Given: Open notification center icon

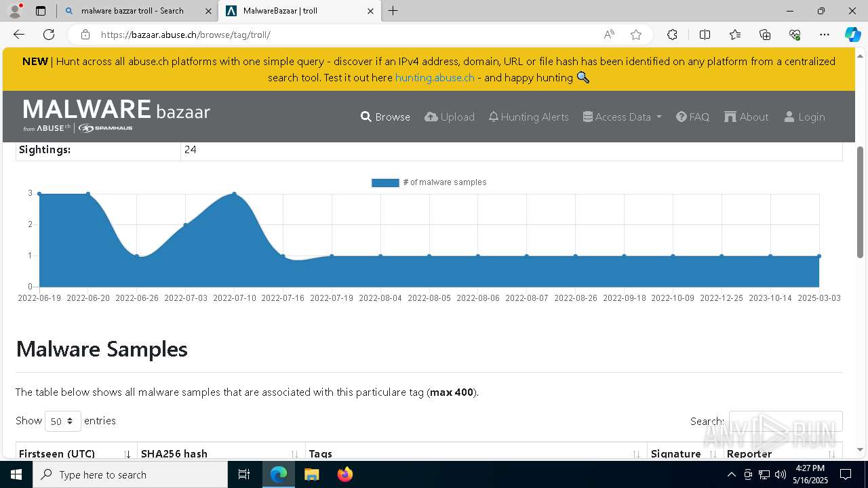Looking at the screenshot, I should tap(846, 474).
